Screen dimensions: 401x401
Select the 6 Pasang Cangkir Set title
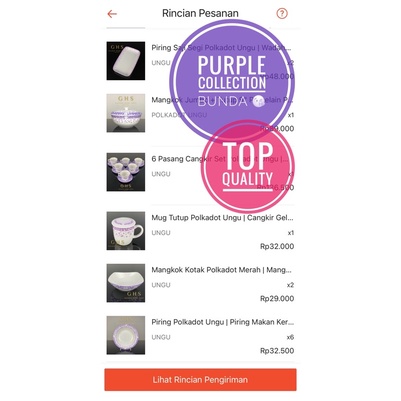click(220, 159)
